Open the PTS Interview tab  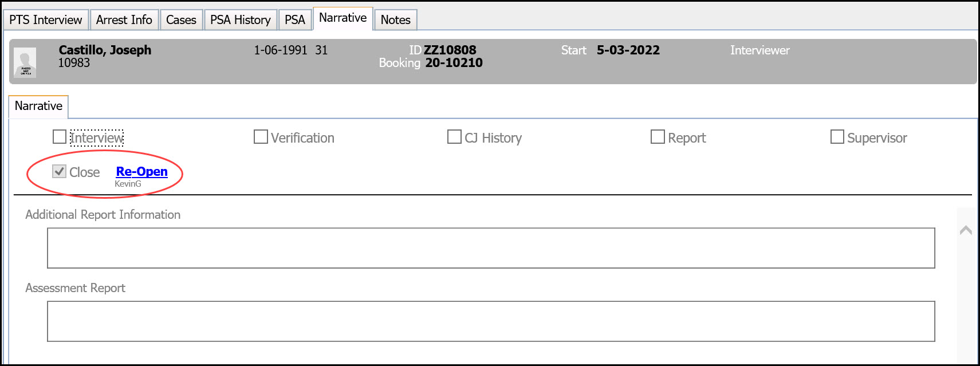coord(46,20)
